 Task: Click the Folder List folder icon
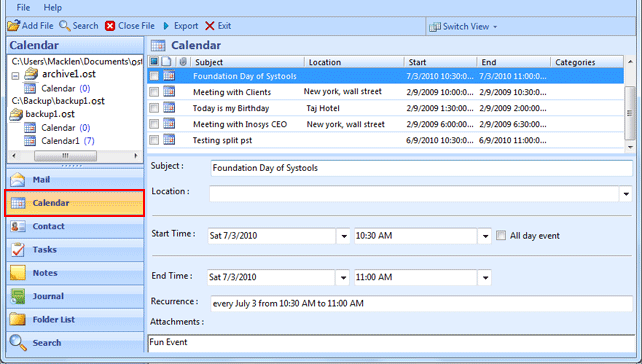click(x=18, y=319)
